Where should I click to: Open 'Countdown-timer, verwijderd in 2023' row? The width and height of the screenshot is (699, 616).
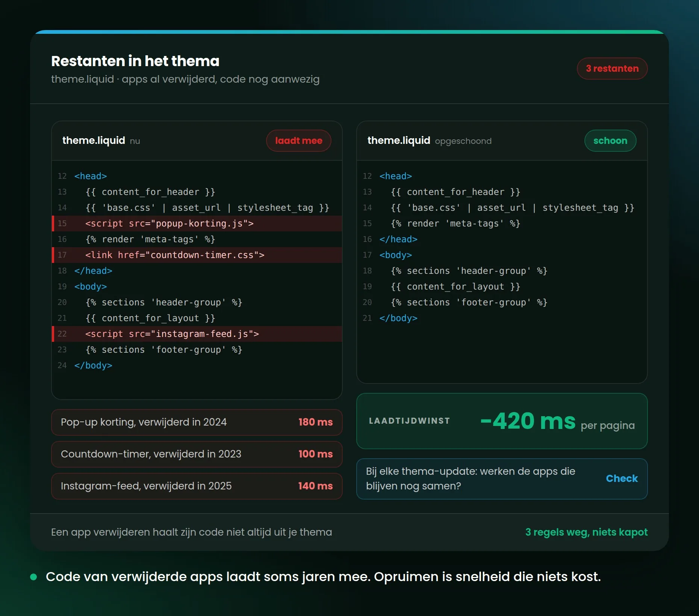[x=197, y=454]
